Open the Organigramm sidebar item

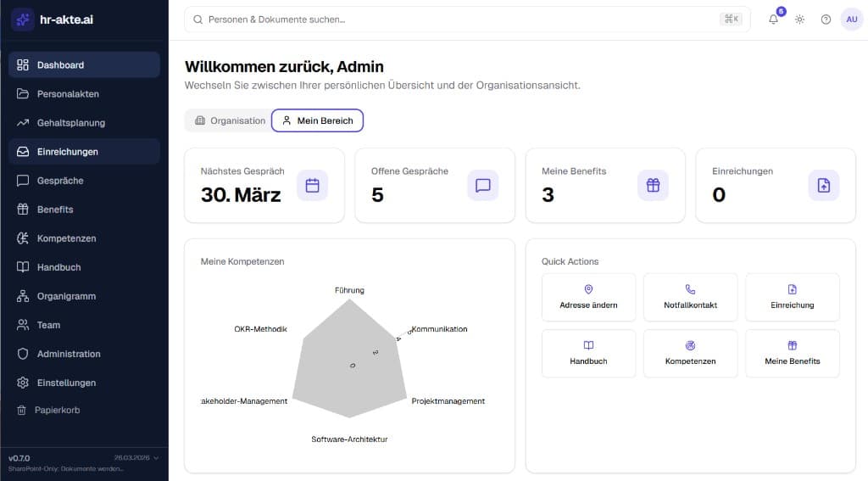click(66, 296)
